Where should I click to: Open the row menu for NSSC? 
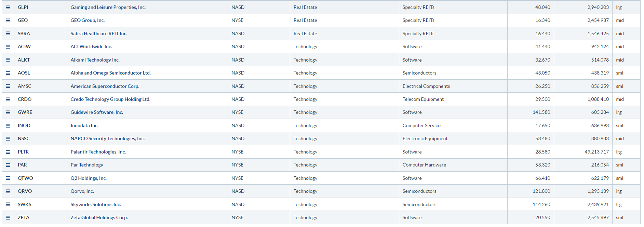pyautogui.click(x=8, y=138)
